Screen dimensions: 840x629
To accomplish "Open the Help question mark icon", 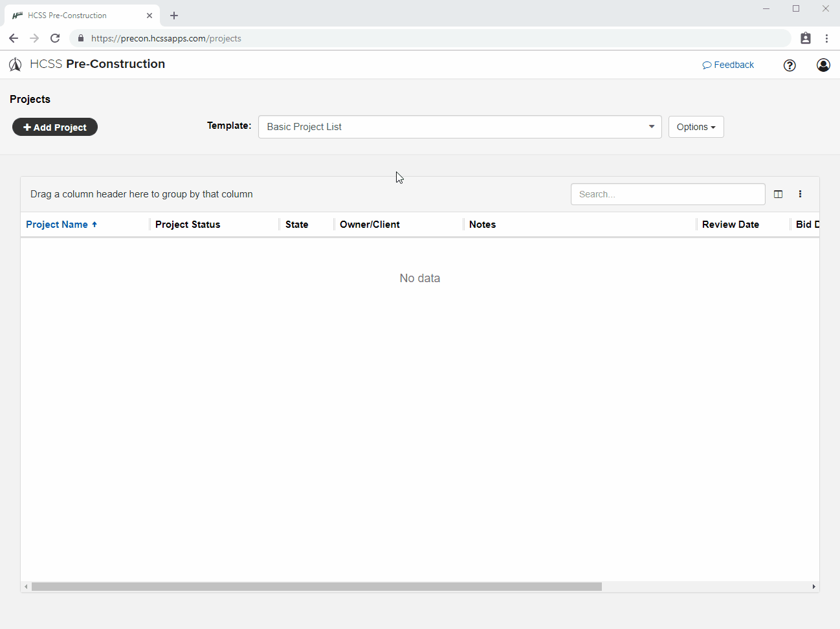I will pos(790,65).
